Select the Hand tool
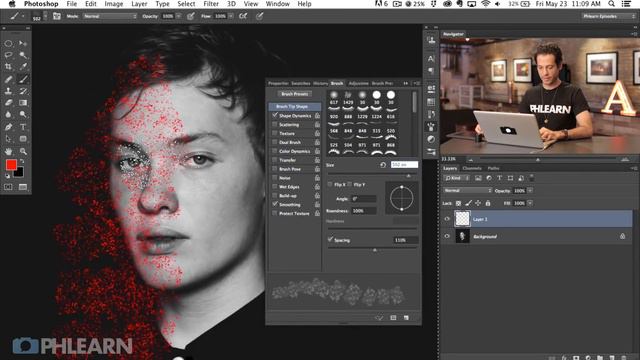 [x=8, y=151]
